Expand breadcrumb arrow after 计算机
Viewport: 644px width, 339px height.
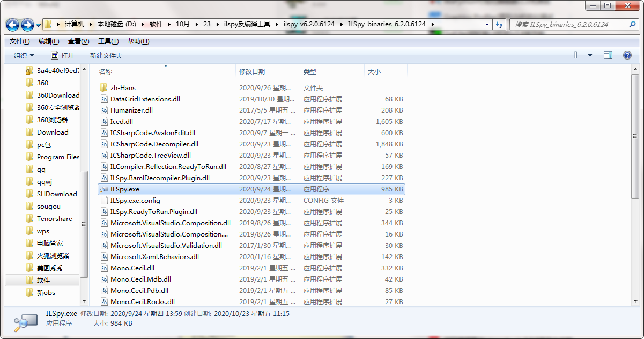pos(91,24)
